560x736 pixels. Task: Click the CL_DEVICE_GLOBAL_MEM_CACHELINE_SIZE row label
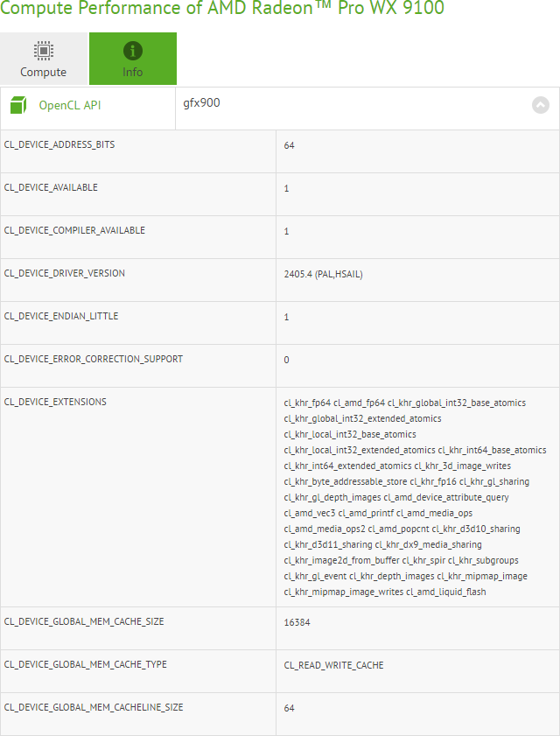point(94,707)
